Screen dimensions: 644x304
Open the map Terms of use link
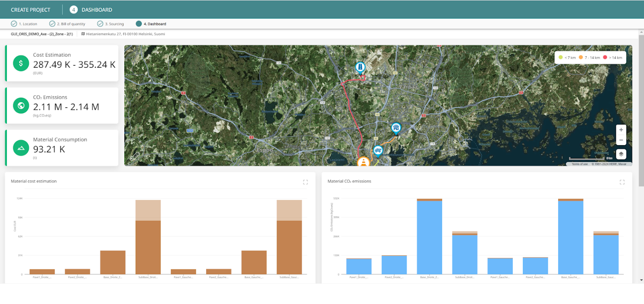pyautogui.click(x=579, y=164)
